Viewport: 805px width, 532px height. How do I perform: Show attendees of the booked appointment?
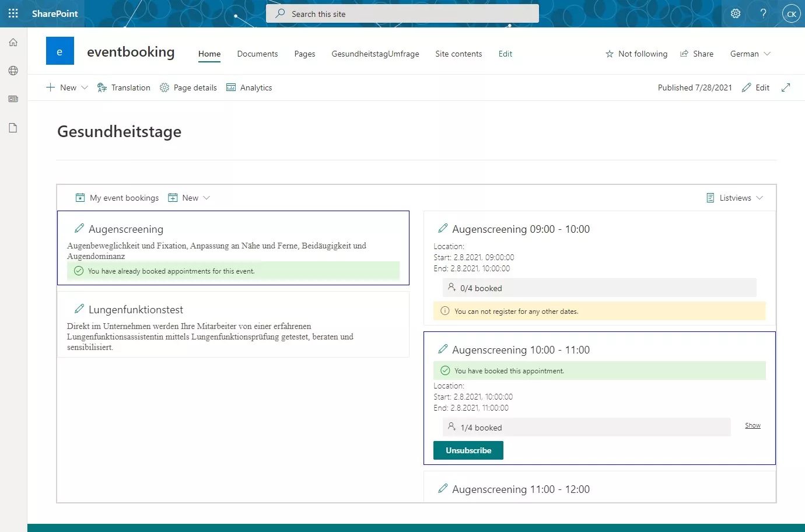[x=752, y=425]
